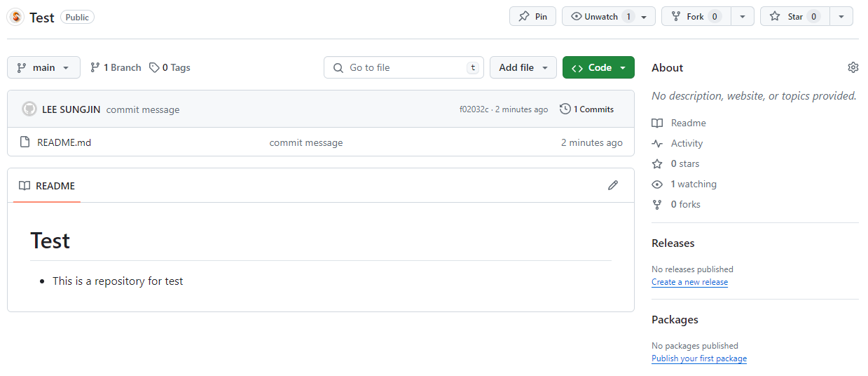This screenshot has height=376, width=868.
Task: Open About settings gear icon
Action: coord(853,67)
